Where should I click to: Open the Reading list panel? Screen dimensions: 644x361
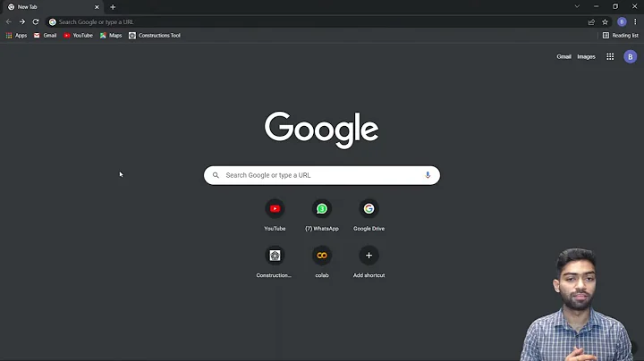(x=621, y=35)
